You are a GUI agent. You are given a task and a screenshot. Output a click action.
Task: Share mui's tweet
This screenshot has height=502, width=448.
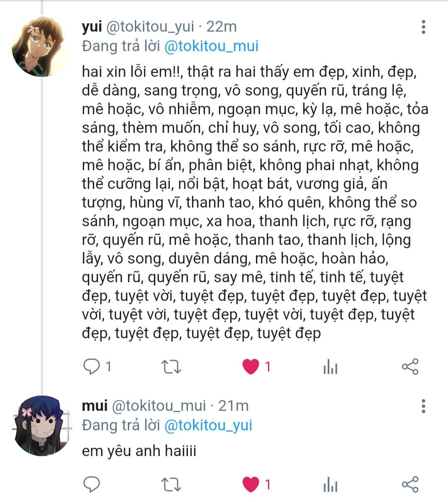click(x=410, y=484)
